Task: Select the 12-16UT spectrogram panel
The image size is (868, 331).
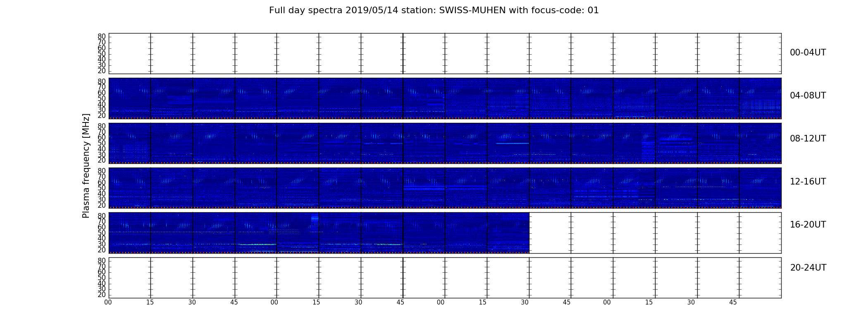Action: coord(445,188)
